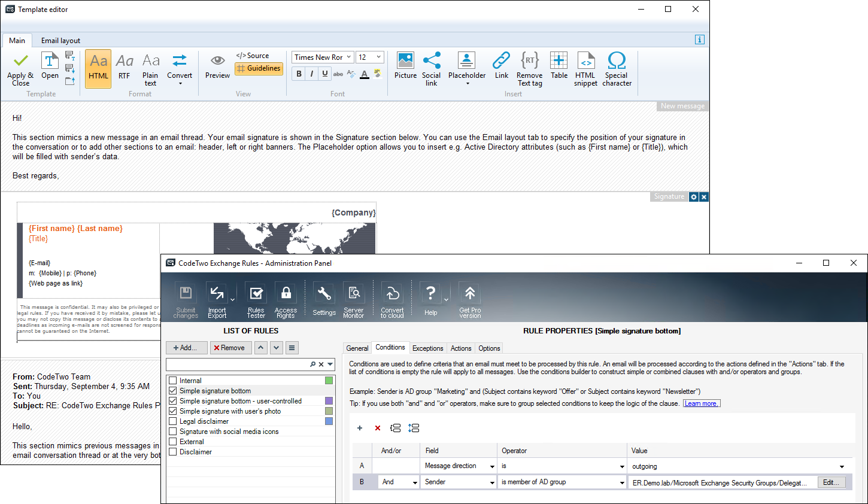The height and width of the screenshot is (504, 868).
Task: Click Get Pro version
Action: pos(470,300)
